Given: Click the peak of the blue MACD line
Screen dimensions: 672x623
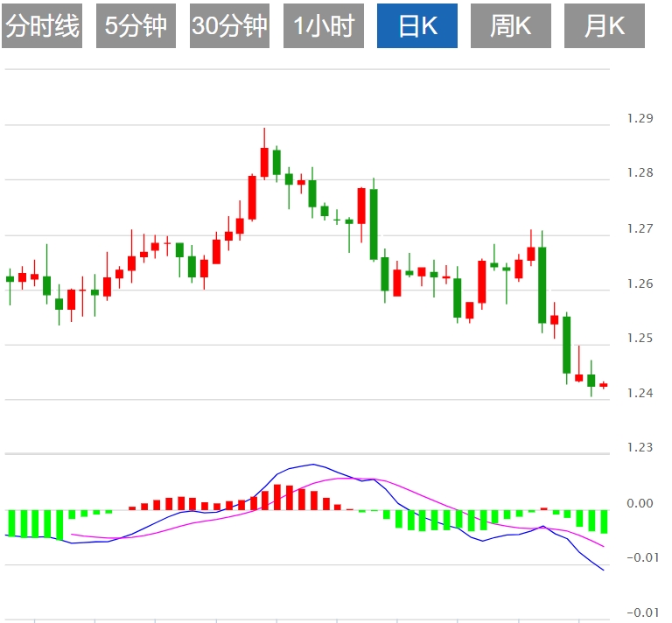Looking at the screenshot, I should point(312,465).
